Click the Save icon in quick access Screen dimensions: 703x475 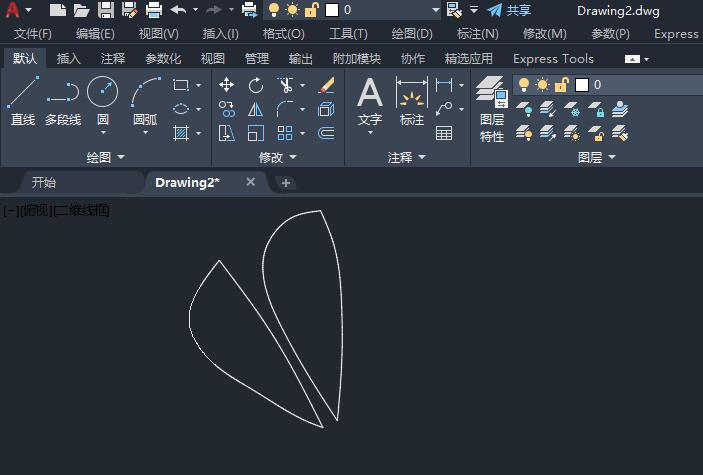106,10
